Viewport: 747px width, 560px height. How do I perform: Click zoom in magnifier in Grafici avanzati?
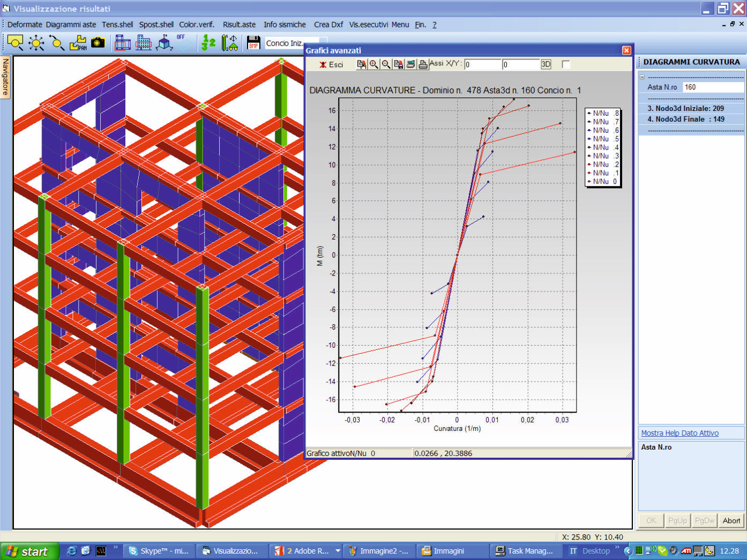point(373,64)
